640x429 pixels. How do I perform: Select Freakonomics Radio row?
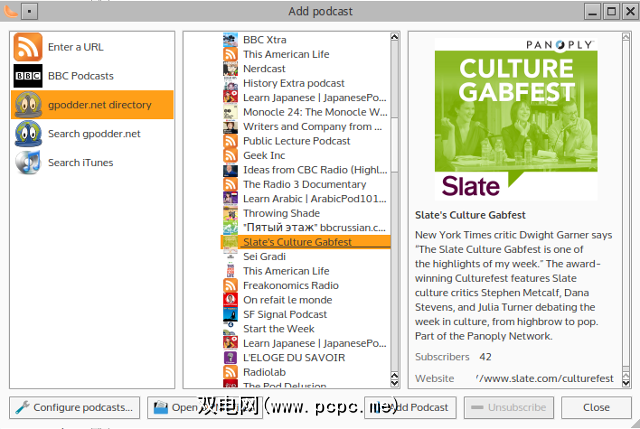click(x=306, y=285)
